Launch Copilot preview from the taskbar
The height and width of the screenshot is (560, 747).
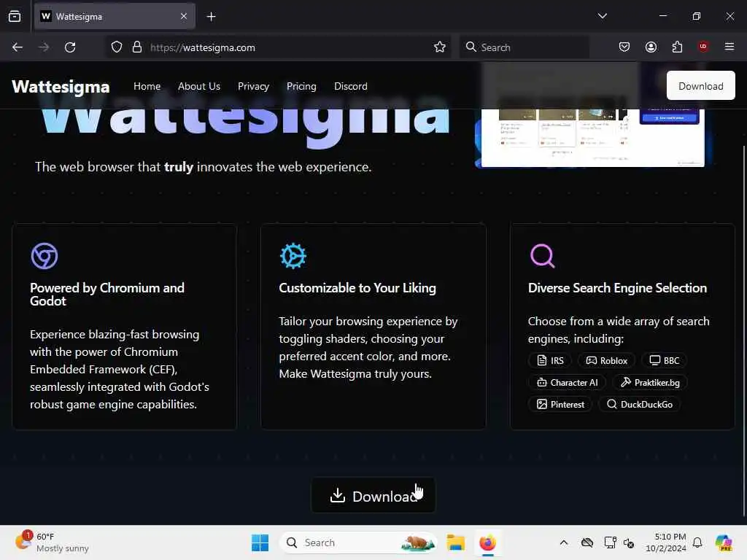point(724,542)
